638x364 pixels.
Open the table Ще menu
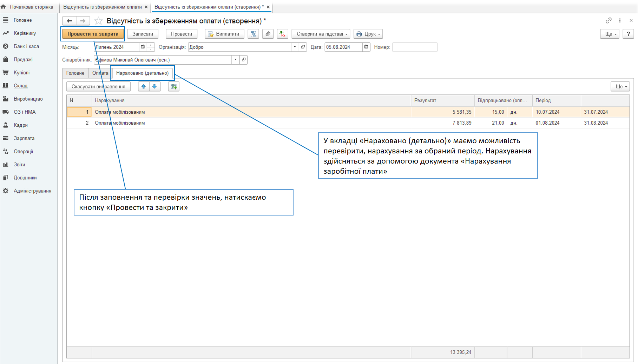(x=620, y=86)
